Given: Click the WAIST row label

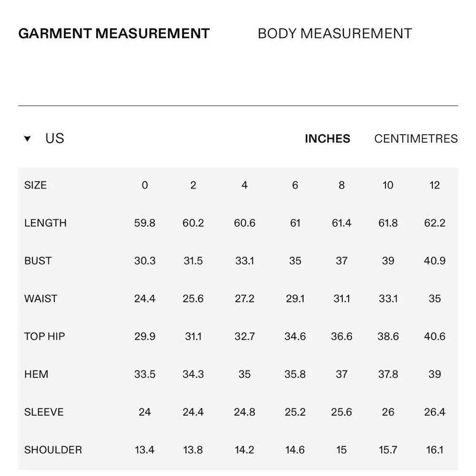Looking at the screenshot, I should (x=40, y=298).
